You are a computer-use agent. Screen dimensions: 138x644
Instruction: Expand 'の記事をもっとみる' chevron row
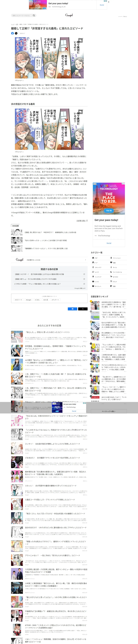(x=49, y=260)
